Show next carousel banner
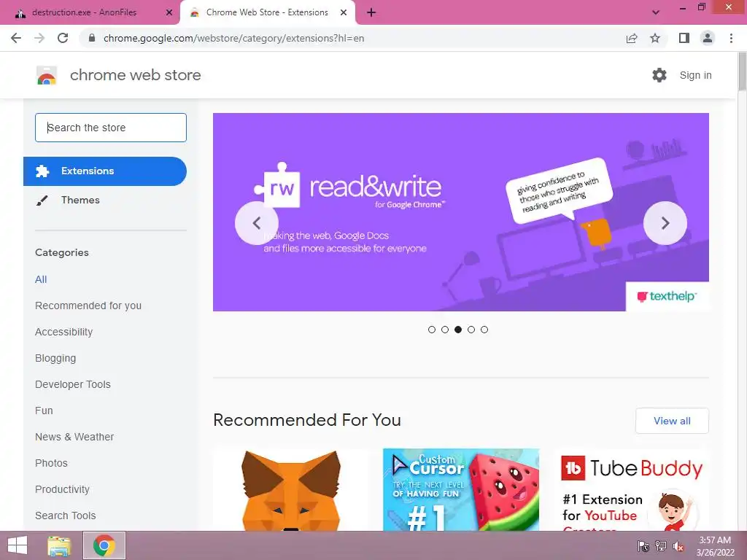This screenshot has width=747, height=560. [665, 223]
